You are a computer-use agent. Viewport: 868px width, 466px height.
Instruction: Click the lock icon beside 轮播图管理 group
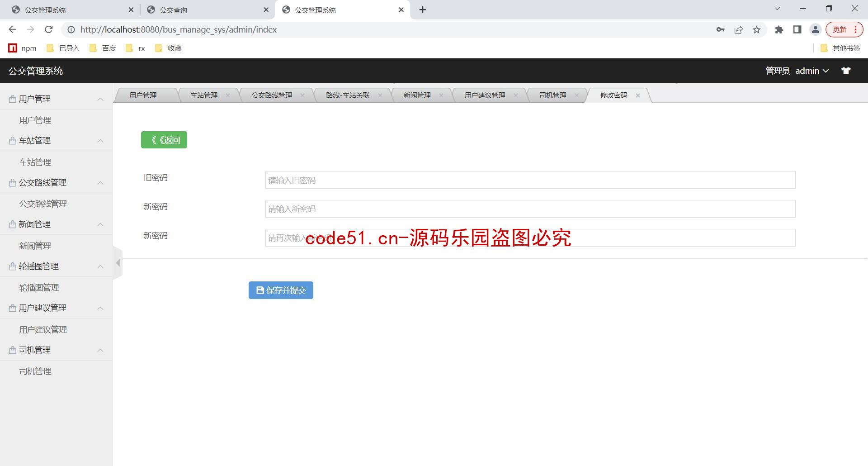point(13,266)
